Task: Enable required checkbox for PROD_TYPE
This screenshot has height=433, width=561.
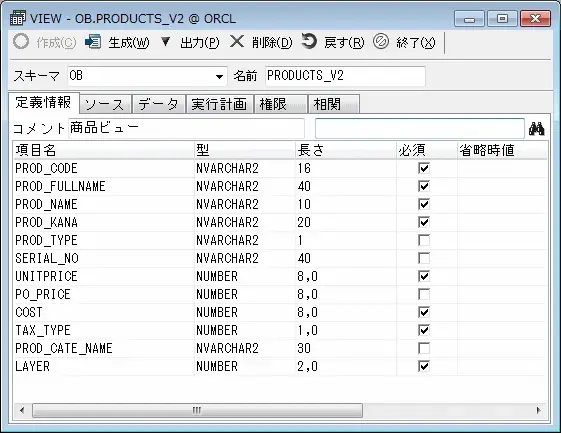Action: coord(424,240)
